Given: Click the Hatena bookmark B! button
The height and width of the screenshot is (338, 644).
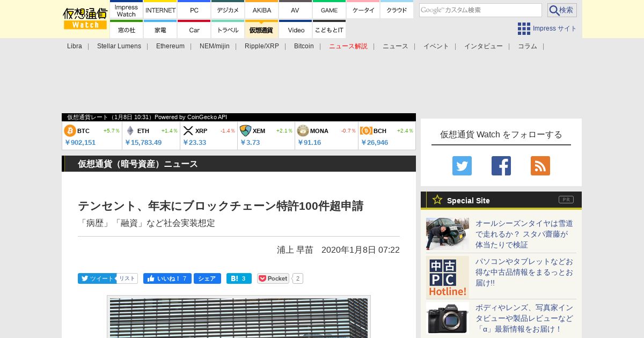Looking at the screenshot, I should pos(238,278).
